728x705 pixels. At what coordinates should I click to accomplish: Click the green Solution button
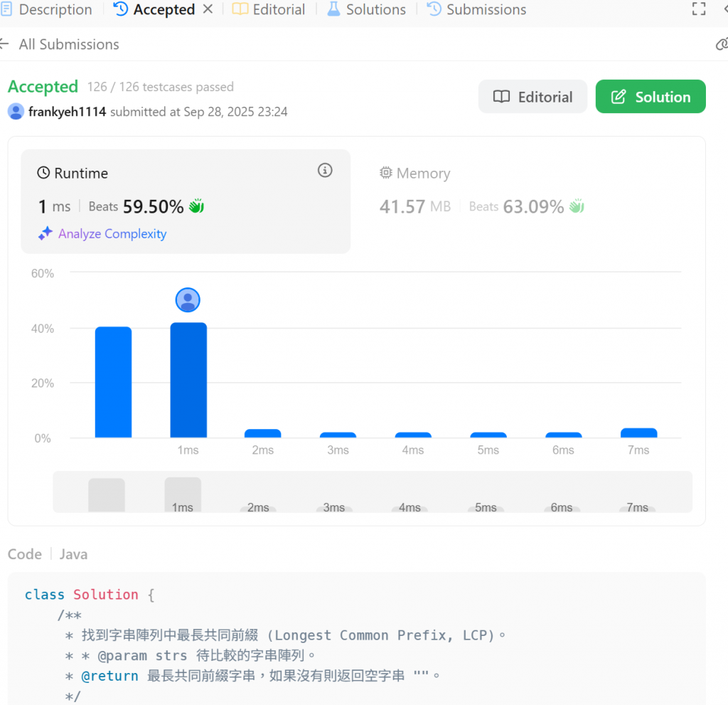pyautogui.click(x=651, y=97)
